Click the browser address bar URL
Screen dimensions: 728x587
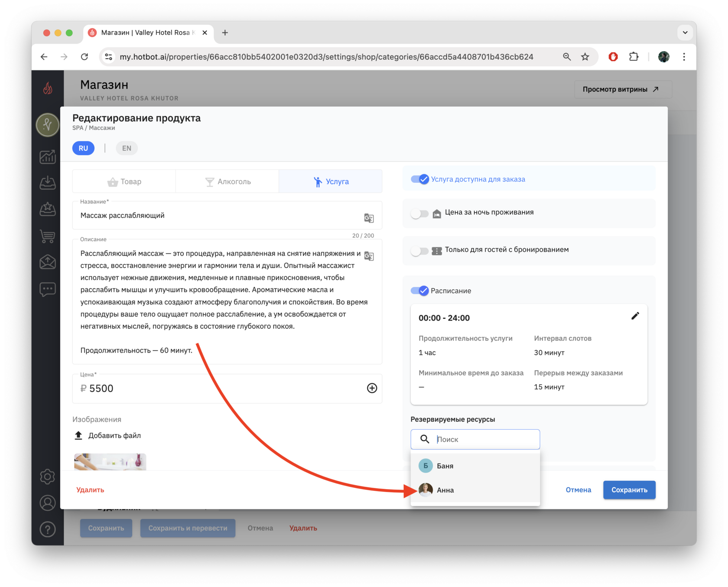(326, 57)
